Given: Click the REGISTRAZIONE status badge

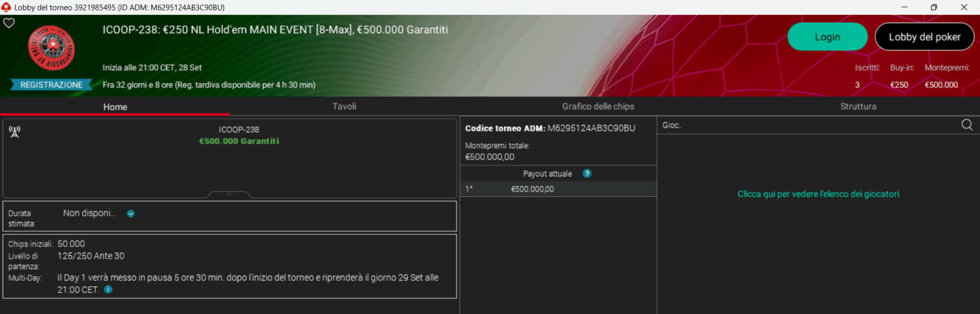Looking at the screenshot, I should click(x=51, y=85).
